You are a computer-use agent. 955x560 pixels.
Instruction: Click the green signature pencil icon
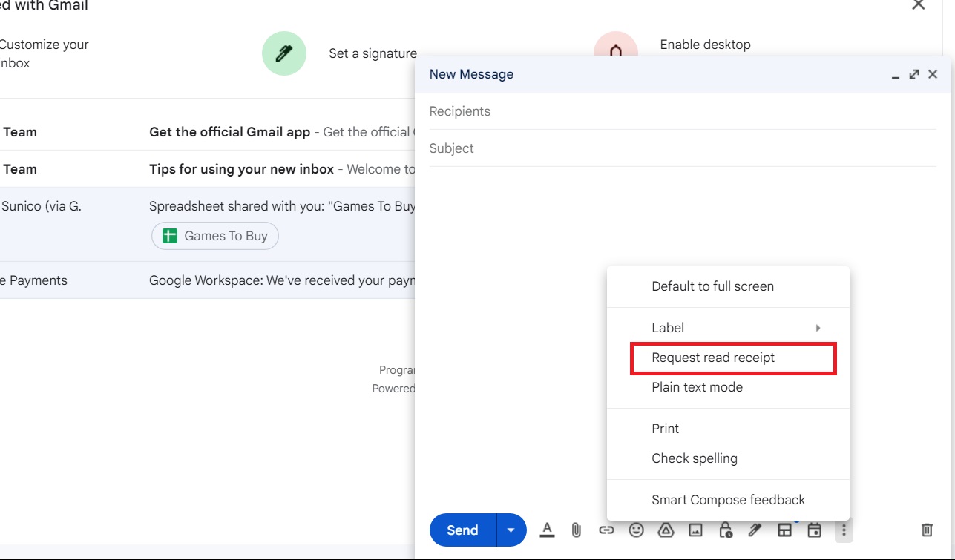[x=284, y=53]
